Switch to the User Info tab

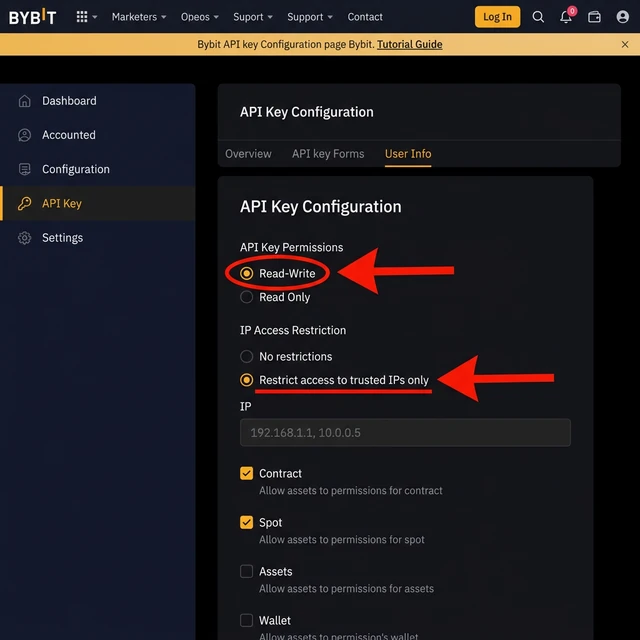pyautogui.click(x=408, y=154)
